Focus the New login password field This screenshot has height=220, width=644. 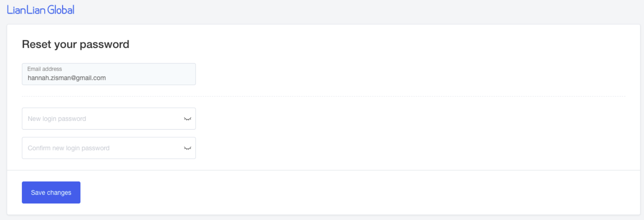104,119
